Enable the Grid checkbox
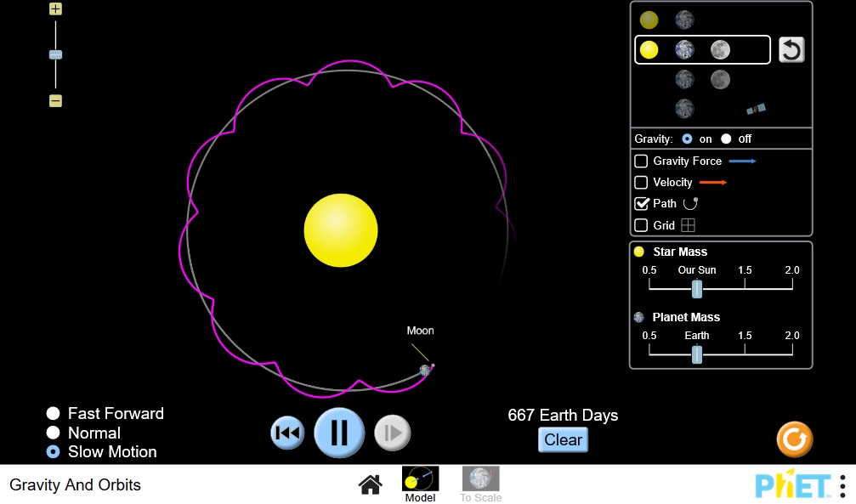 tap(641, 225)
